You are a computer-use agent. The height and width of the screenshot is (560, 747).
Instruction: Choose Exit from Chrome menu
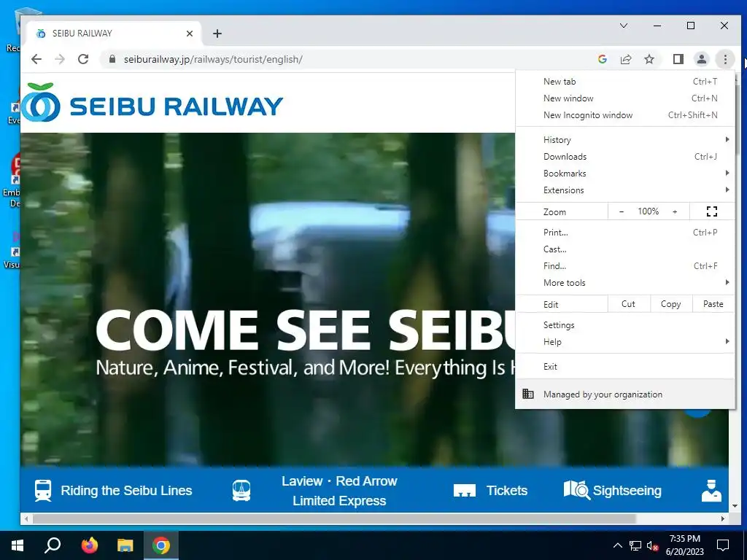click(x=625, y=366)
